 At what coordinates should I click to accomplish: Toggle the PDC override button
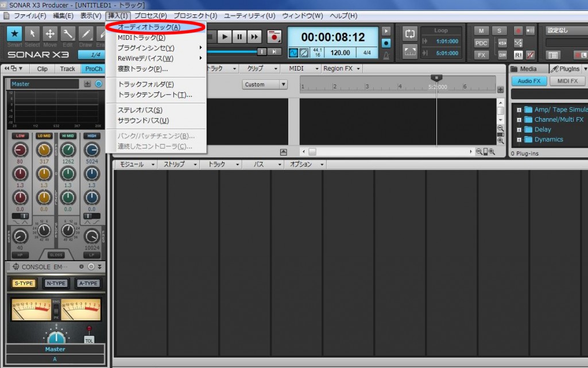tap(482, 43)
